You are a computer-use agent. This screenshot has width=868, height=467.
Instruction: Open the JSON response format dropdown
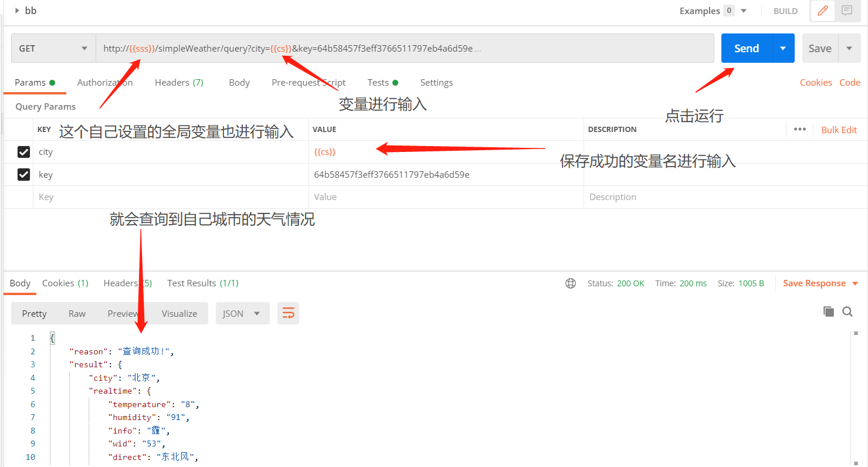(242, 313)
